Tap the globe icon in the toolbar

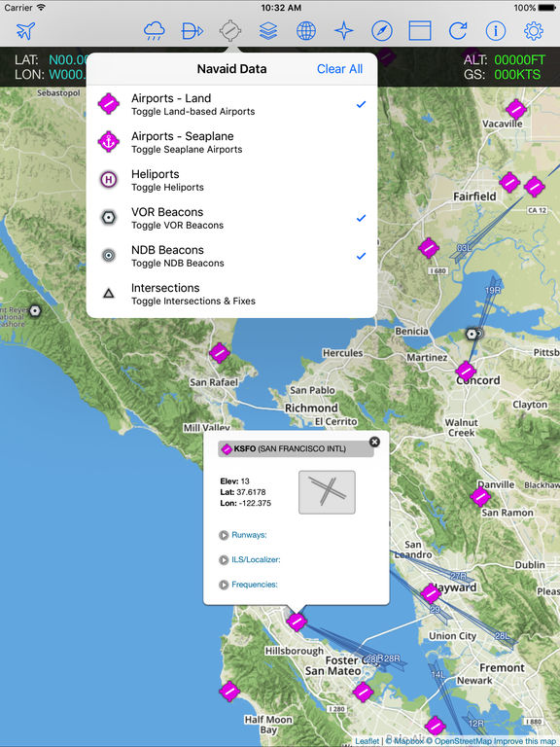(x=306, y=31)
